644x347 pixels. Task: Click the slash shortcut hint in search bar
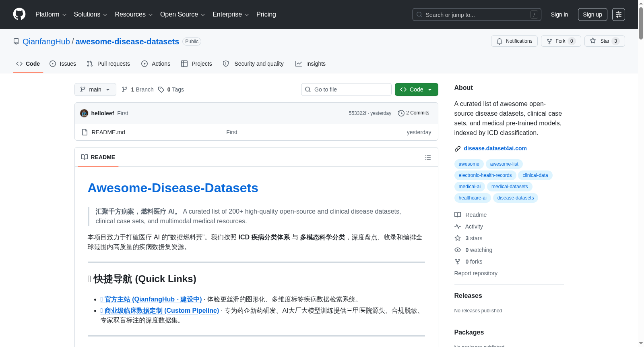[534, 15]
